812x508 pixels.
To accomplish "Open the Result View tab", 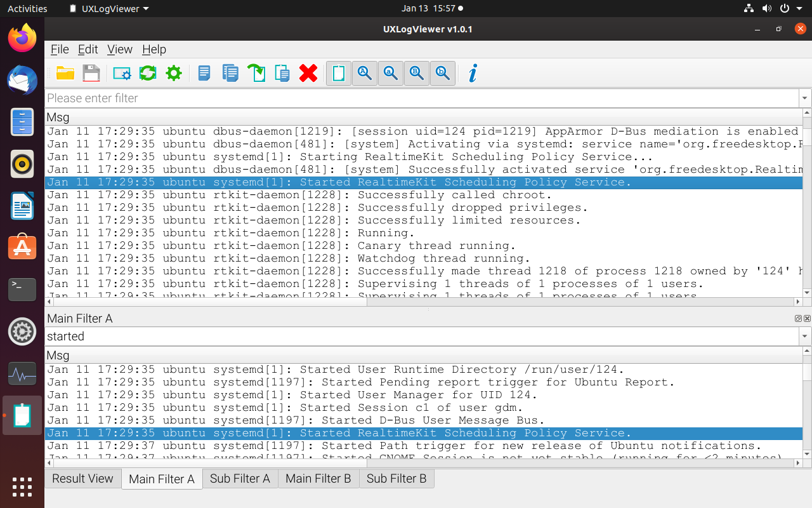I will [82, 478].
